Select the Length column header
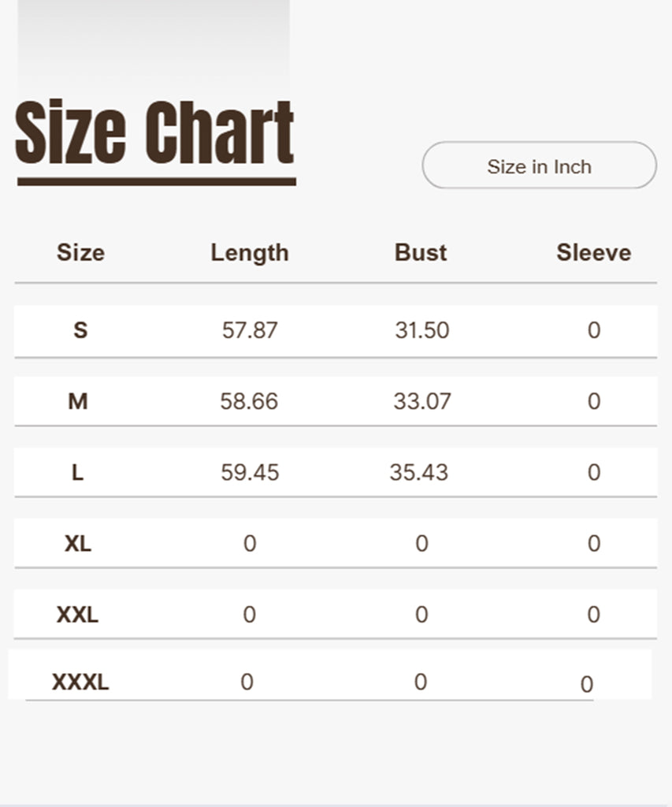 (249, 253)
